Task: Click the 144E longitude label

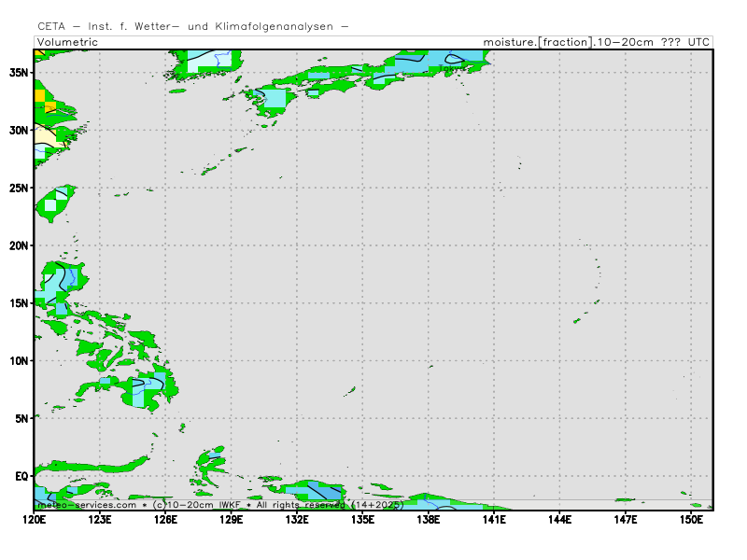Action: (x=559, y=519)
